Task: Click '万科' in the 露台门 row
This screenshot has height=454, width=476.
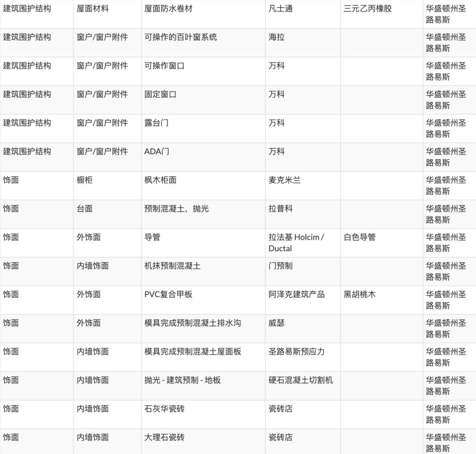Action: coord(276,123)
